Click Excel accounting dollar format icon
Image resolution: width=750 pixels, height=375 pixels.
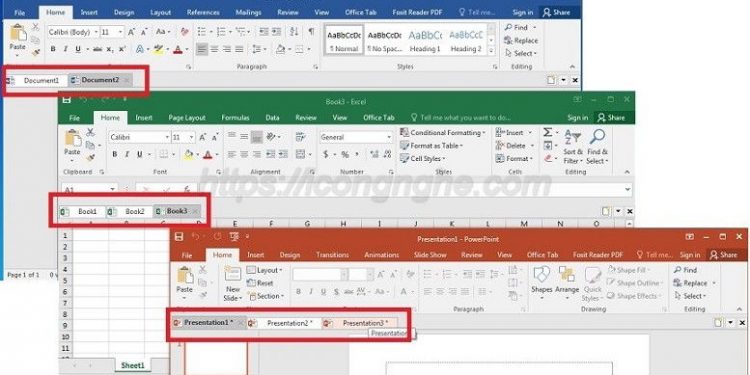pyautogui.click(x=326, y=154)
